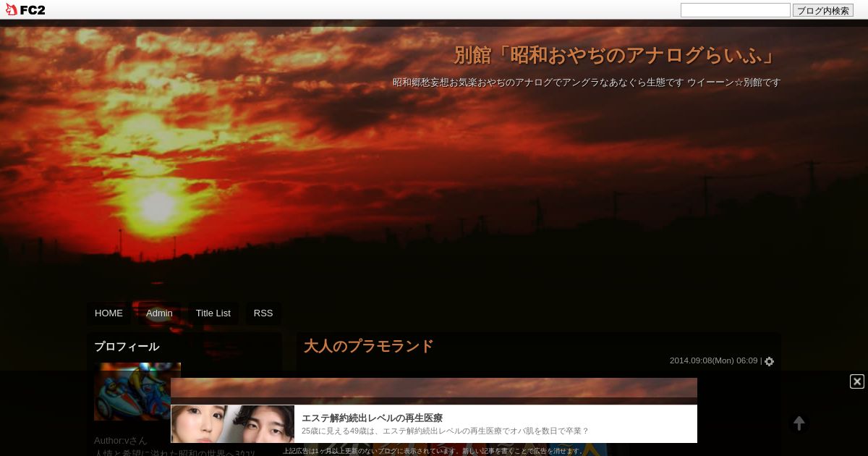Open the post title 大人のプラモランド
Viewport: 868px width, 456px height.
368,346
